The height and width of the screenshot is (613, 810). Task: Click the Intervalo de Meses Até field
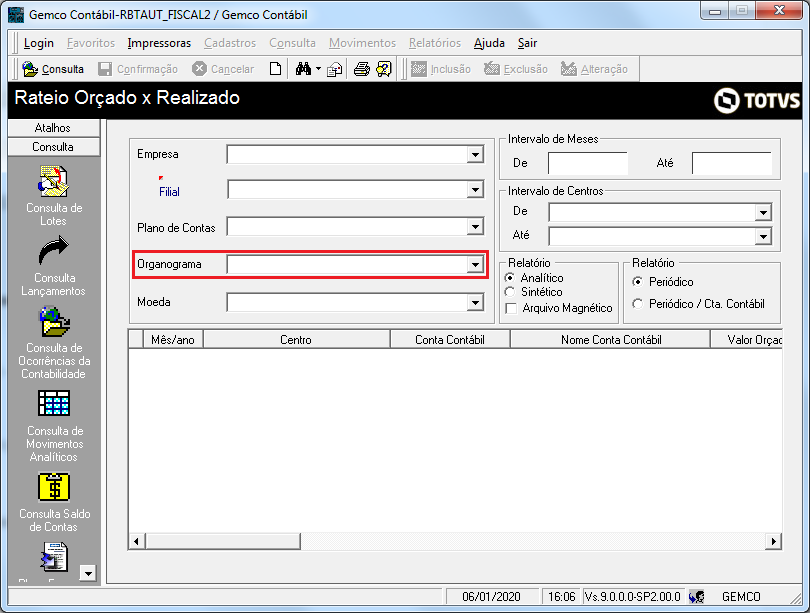[731, 163]
